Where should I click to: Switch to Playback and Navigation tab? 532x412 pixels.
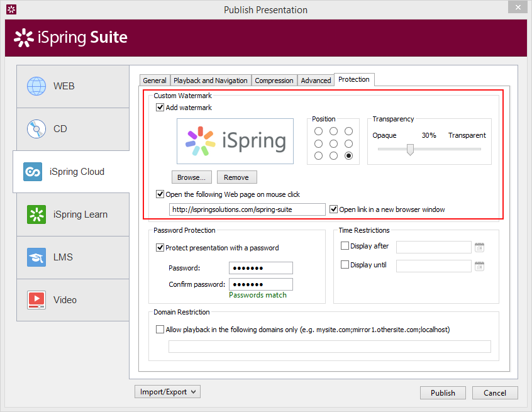click(x=211, y=81)
